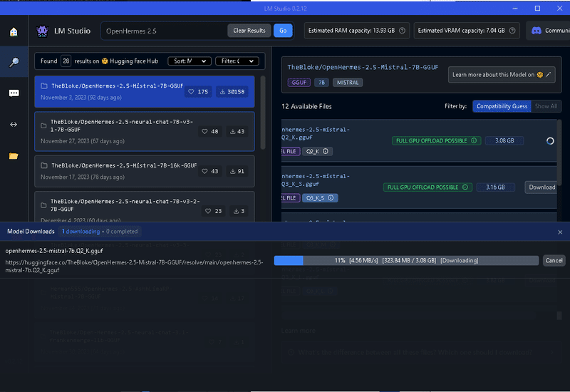Viewport: 570px width, 392px height.
Task: Open the My Models folder sidebar icon
Action: click(14, 156)
